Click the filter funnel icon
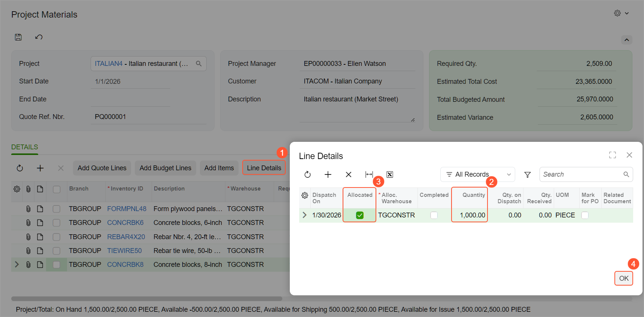Viewport: 644px width, 317px height. (528, 174)
